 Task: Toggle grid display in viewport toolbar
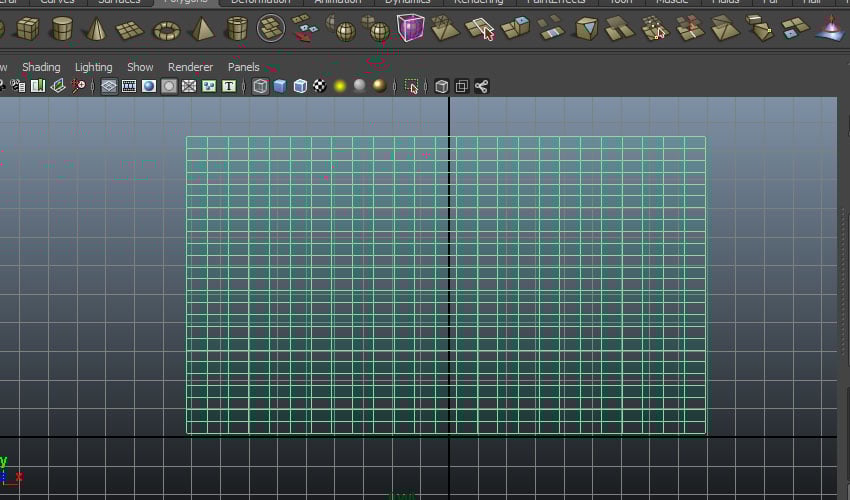point(109,86)
